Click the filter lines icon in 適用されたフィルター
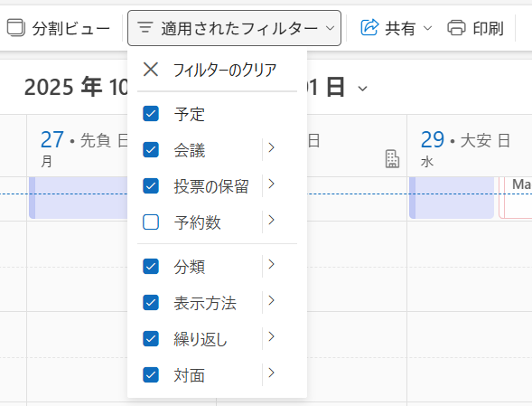532x406 pixels. [x=145, y=27]
